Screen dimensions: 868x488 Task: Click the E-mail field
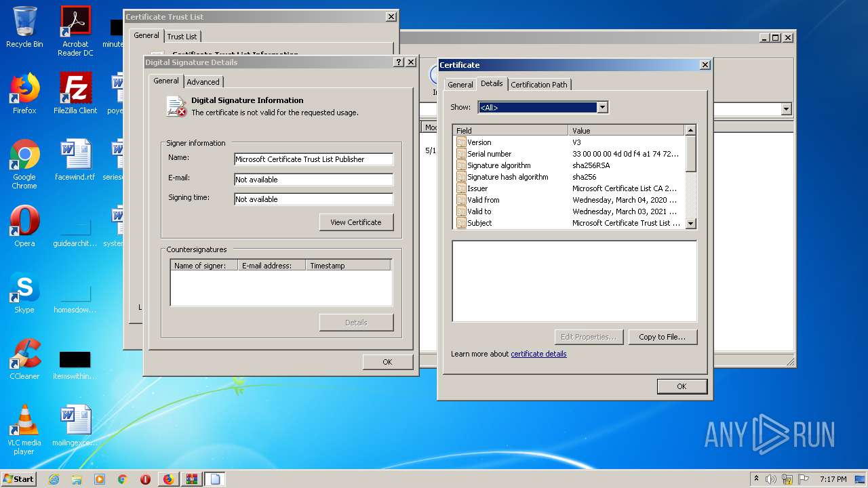[x=313, y=180]
